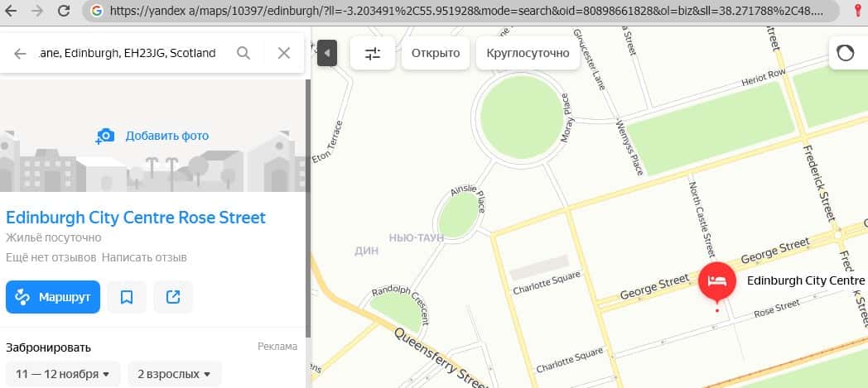
Task: Click the ДИН district label
Action: 366,251
